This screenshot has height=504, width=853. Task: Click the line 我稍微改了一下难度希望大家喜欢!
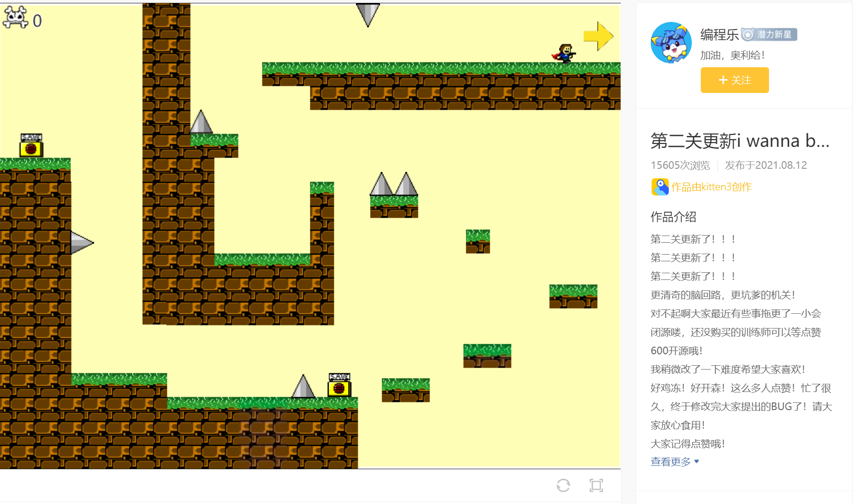(728, 370)
